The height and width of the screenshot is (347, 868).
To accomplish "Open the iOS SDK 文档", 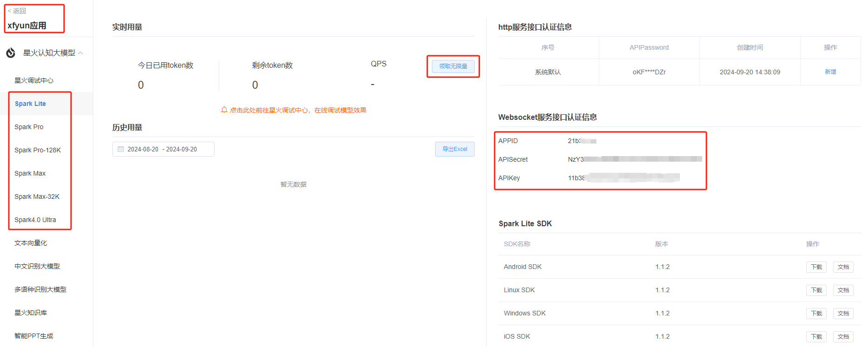I will (x=843, y=337).
